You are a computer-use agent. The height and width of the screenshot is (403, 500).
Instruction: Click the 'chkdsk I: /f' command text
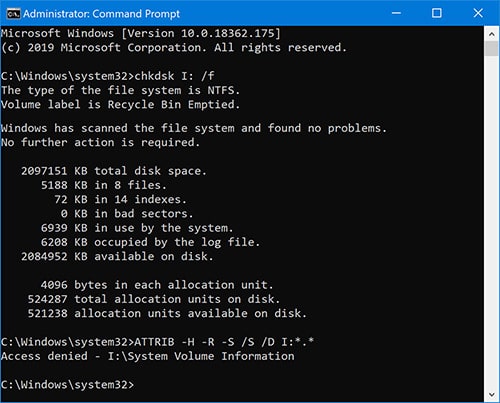click(174, 76)
